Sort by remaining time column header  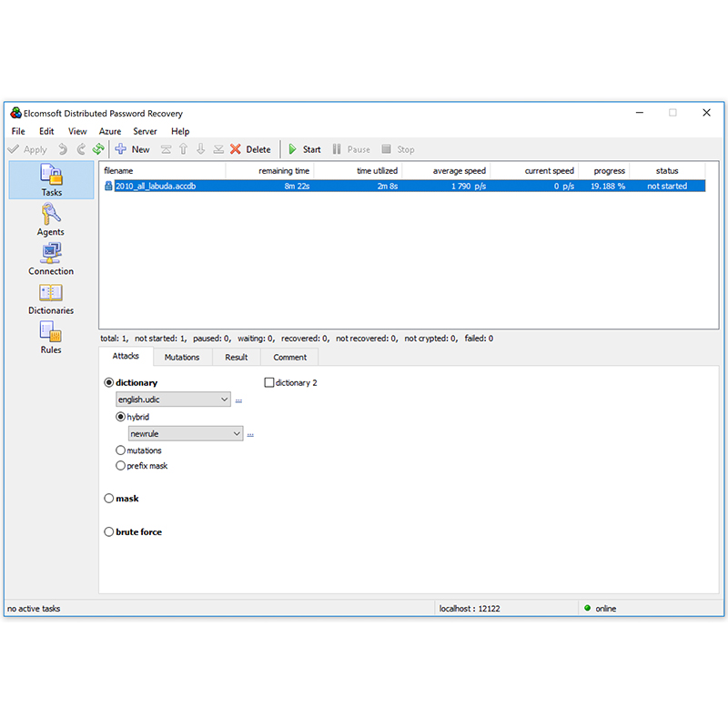(269, 171)
